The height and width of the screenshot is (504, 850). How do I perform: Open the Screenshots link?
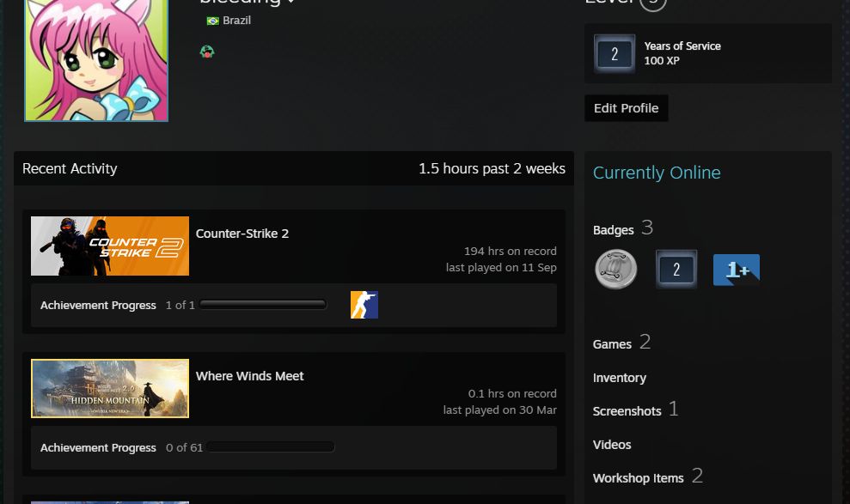pyautogui.click(x=627, y=411)
